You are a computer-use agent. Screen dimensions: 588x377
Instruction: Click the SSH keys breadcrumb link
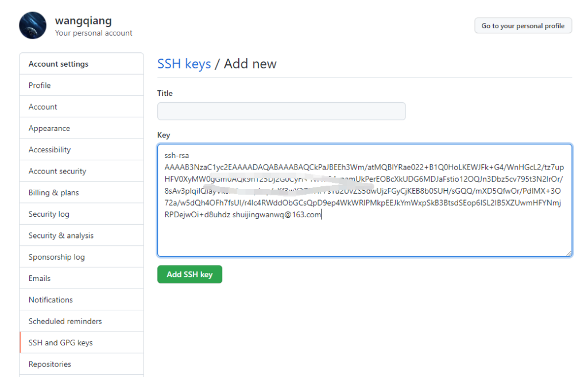tap(184, 64)
